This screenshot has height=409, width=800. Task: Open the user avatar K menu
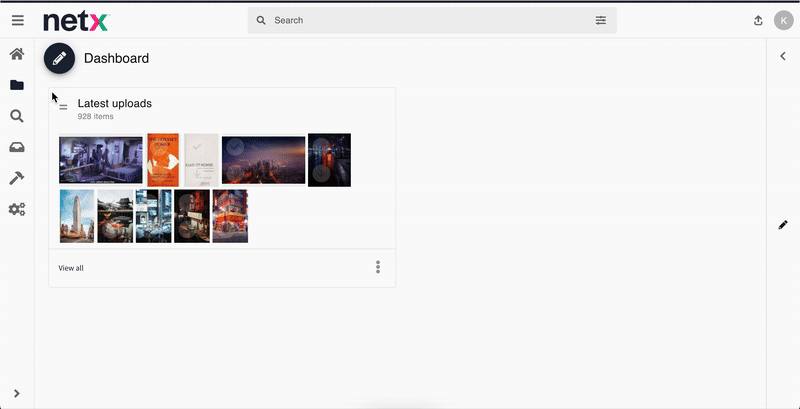click(783, 20)
